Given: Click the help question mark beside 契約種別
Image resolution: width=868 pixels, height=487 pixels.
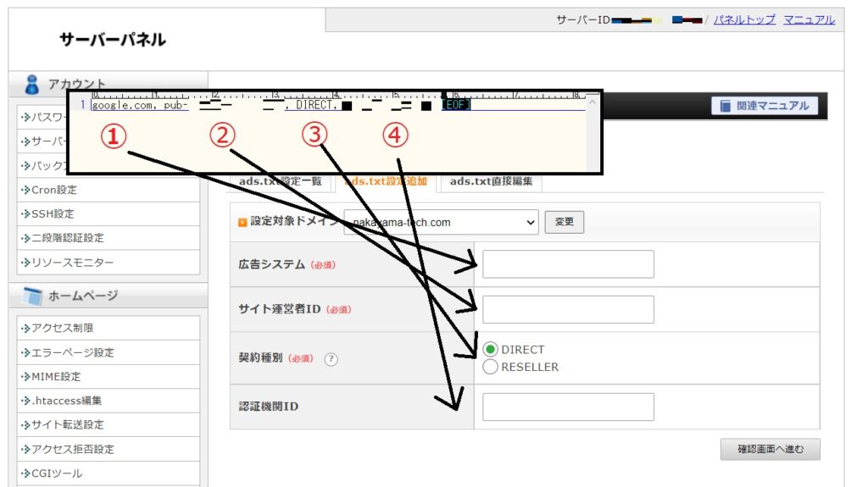Looking at the screenshot, I should 331,358.
